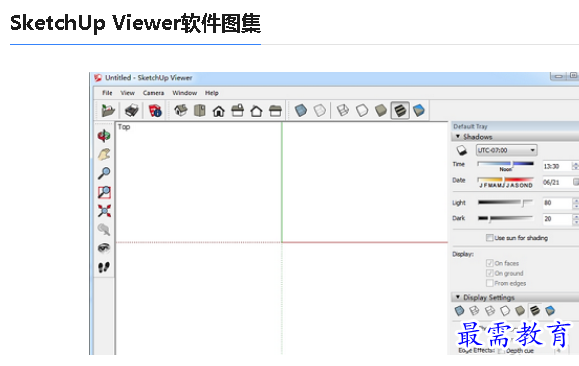Click the Dark intensity slider
Viewport: 579px width, 366px height.
pos(506,218)
